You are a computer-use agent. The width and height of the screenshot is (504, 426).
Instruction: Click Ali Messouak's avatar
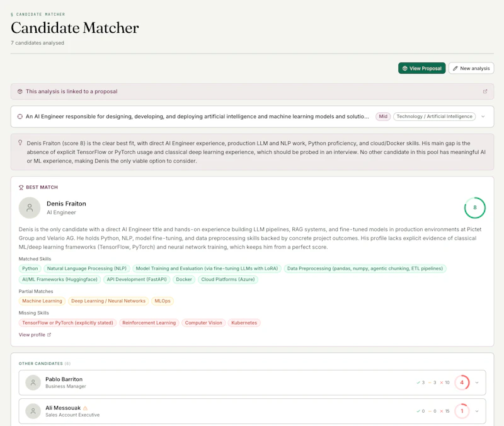pos(33,412)
